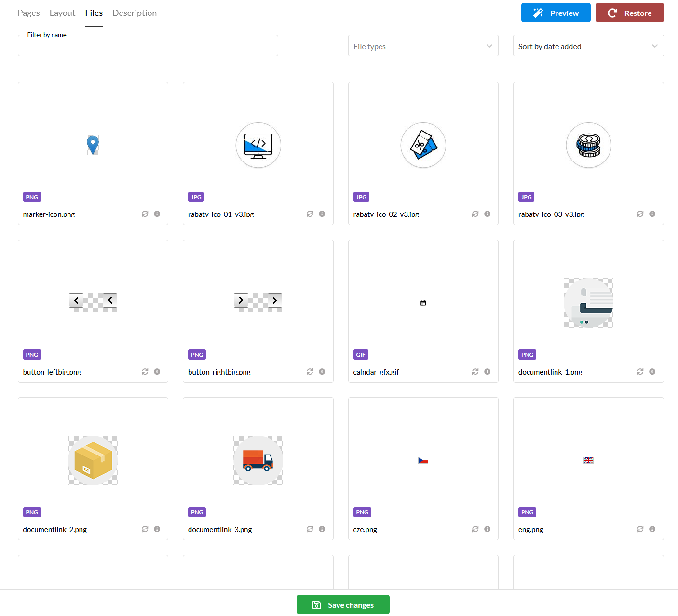Image resolution: width=678 pixels, height=616 pixels.
Task: Select the rabaty_ico_02_v3.jpg coupon thumbnail
Action: pyautogui.click(x=423, y=145)
